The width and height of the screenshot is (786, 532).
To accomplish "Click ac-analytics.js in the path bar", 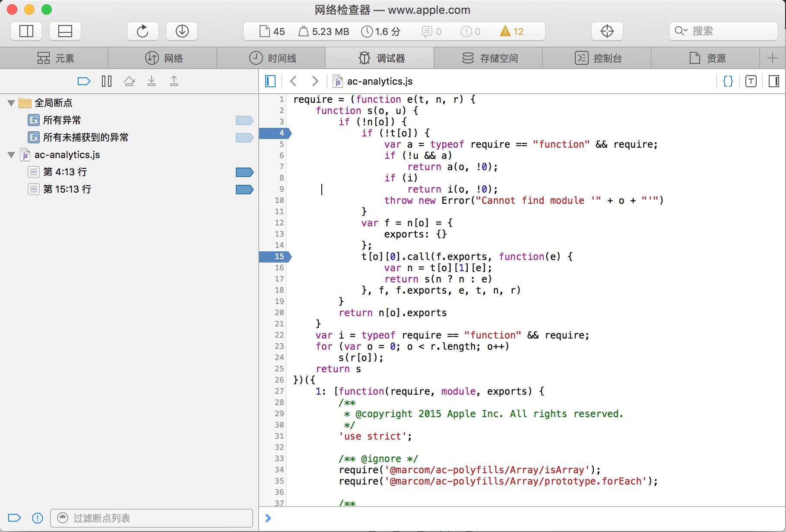I will [x=373, y=81].
